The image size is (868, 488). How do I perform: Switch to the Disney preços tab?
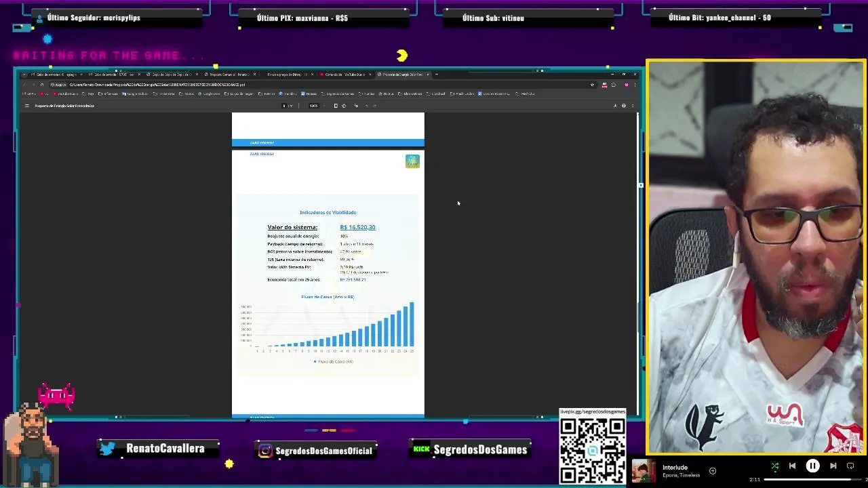[x=288, y=75]
